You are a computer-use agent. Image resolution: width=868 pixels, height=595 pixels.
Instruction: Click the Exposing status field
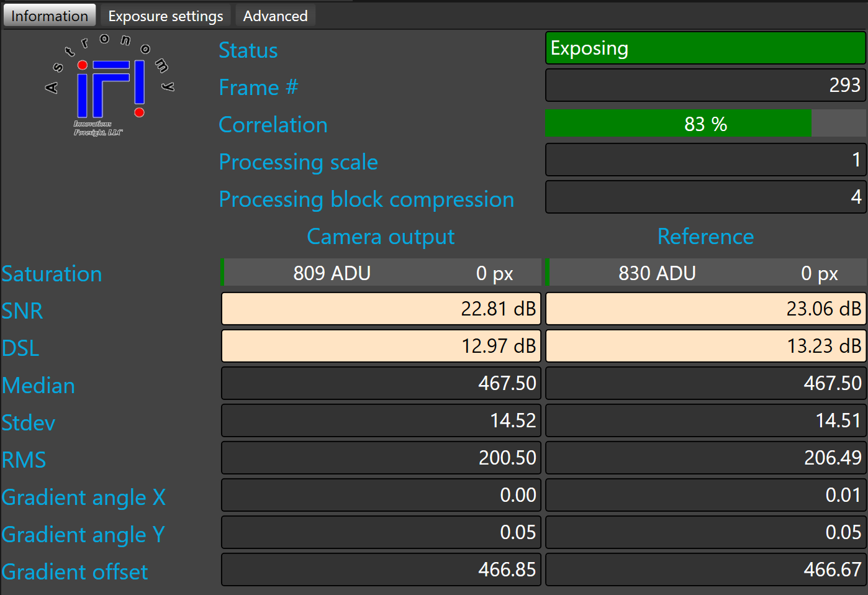point(705,48)
